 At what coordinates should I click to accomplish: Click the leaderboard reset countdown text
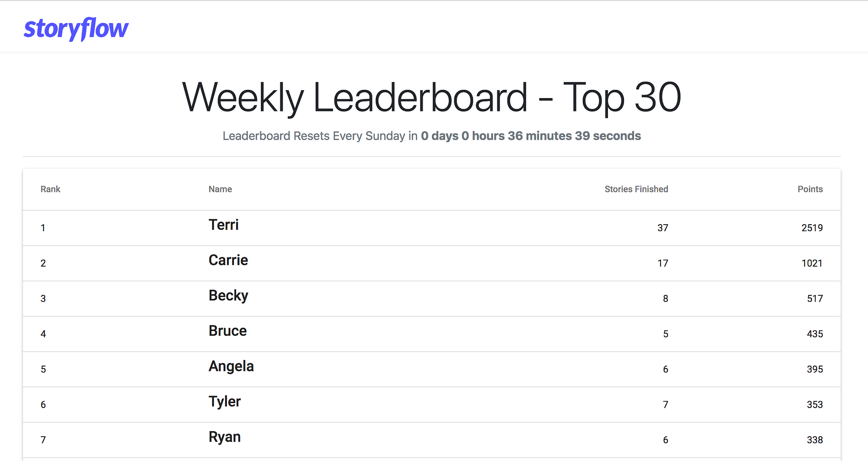(x=431, y=136)
